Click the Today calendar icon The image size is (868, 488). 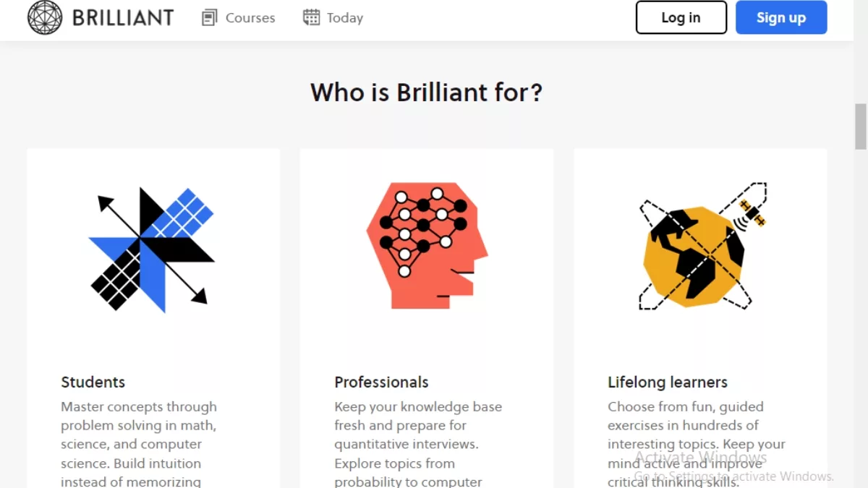312,17
